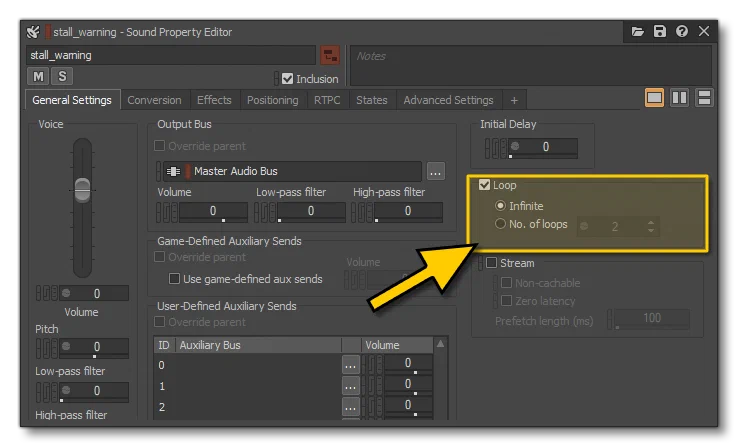Toggle User-Defined Auxiliary Sends Override parent

coord(160,322)
